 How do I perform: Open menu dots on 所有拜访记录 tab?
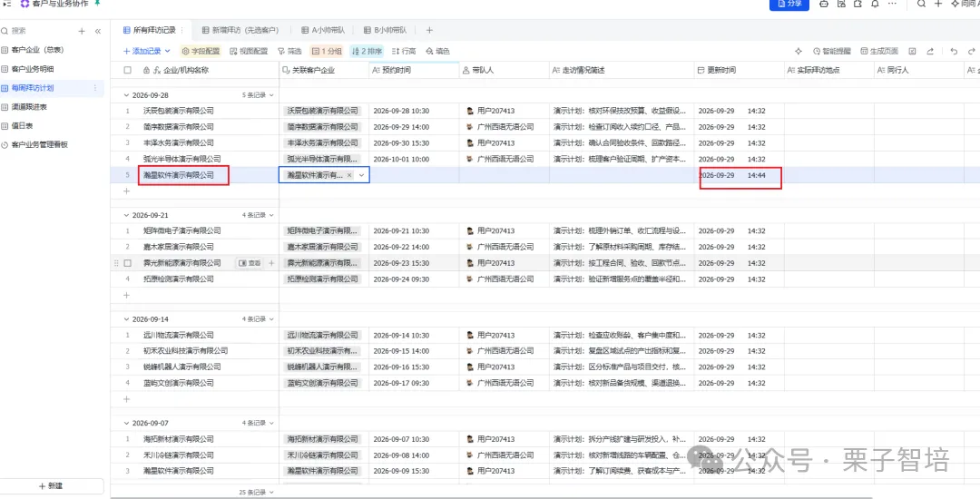tap(181, 30)
